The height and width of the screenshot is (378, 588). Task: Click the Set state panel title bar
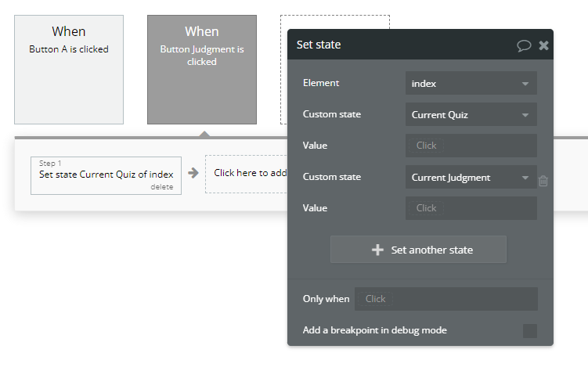pyautogui.click(x=391, y=45)
